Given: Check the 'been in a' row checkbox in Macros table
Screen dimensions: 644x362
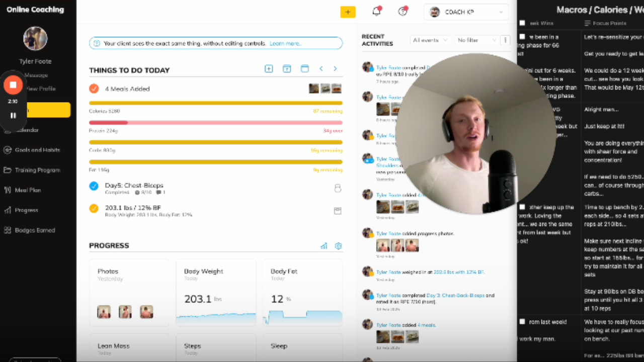Looking at the screenshot, I should click(522, 37).
